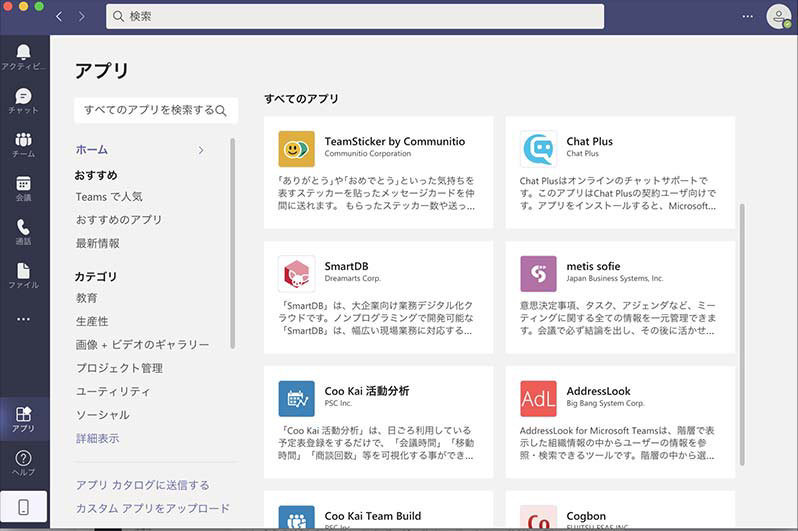Open the Coo Kai Team Build title
Image resolution: width=798 pixels, height=531 pixels.
(x=373, y=516)
